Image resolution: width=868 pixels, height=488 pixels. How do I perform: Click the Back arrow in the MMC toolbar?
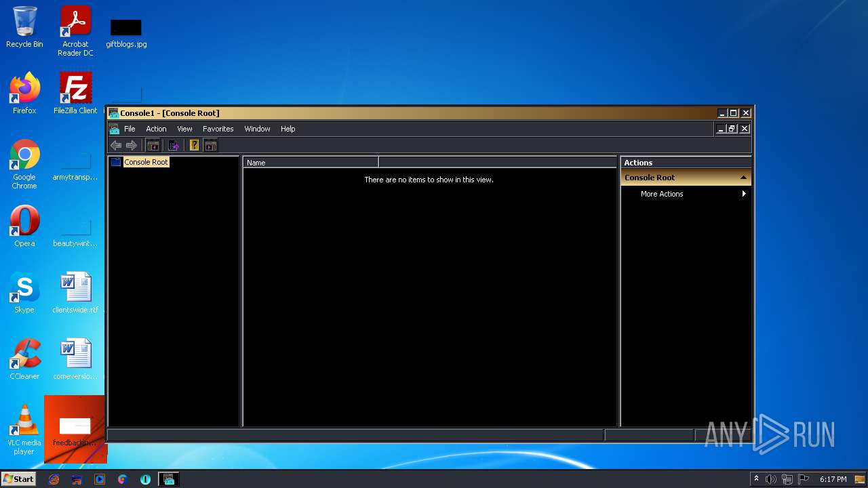116,145
